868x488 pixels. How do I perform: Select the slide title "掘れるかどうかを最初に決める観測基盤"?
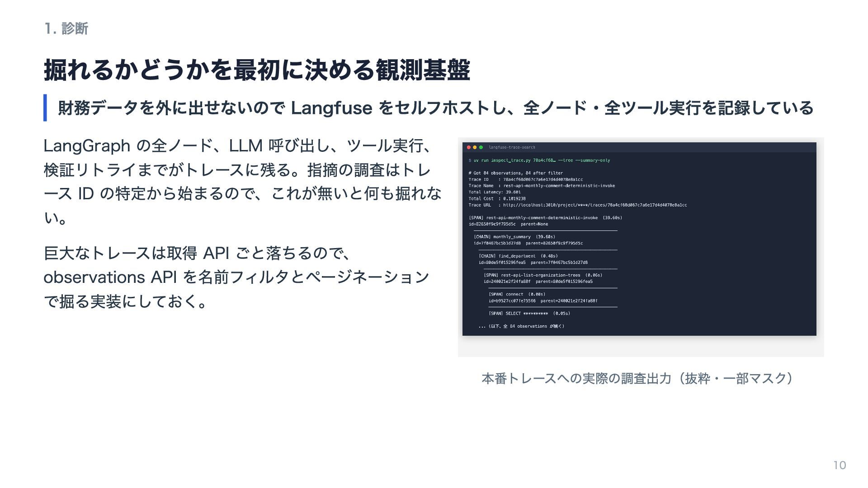tap(257, 70)
